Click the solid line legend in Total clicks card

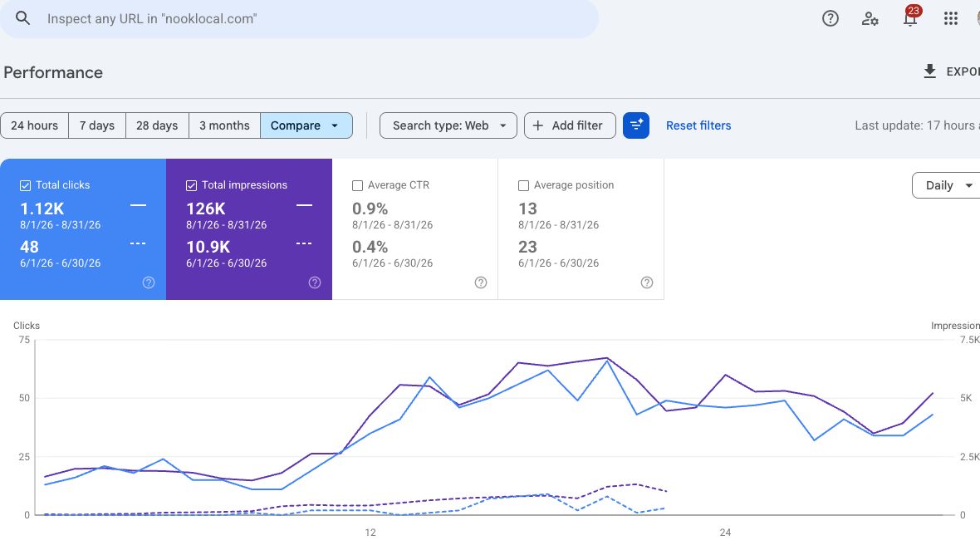click(138, 205)
